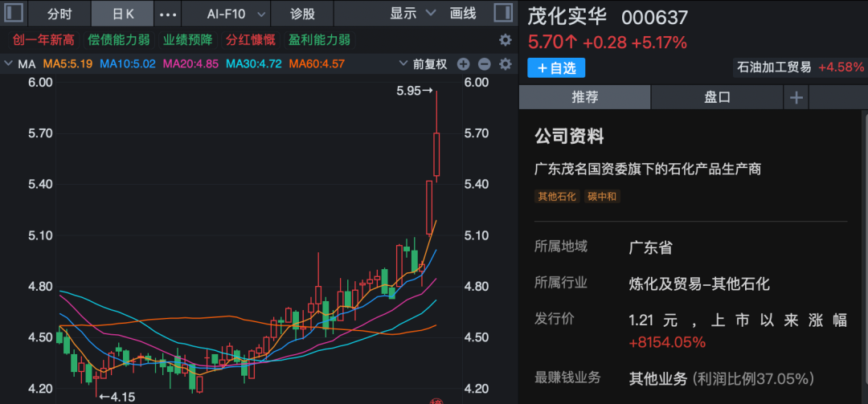Click the 其他石化 concept tag
This screenshot has height=404, width=868.
click(557, 196)
